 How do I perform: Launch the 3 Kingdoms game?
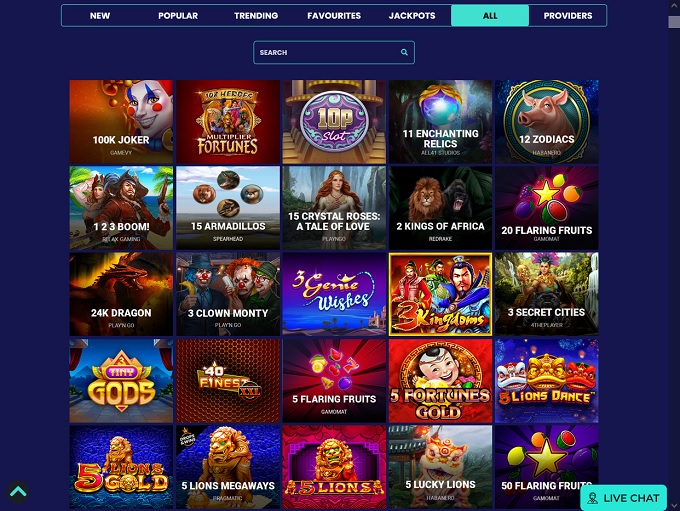pos(440,294)
